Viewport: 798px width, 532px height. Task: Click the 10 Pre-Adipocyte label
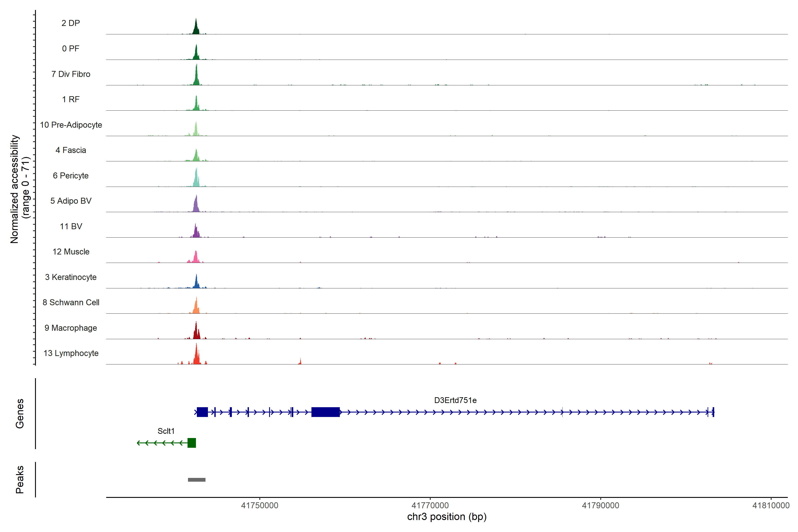pyautogui.click(x=70, y=125)
